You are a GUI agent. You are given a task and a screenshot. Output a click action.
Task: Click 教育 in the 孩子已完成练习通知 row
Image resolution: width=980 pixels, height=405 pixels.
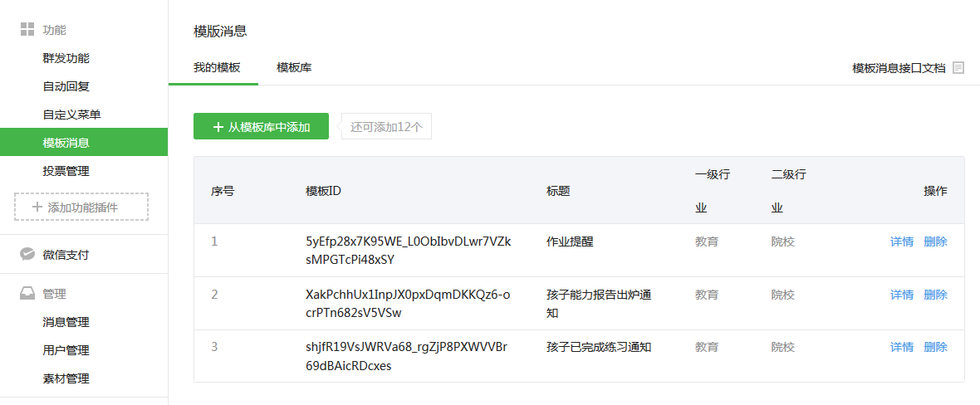pyautogui.click(x=707, y=347)
